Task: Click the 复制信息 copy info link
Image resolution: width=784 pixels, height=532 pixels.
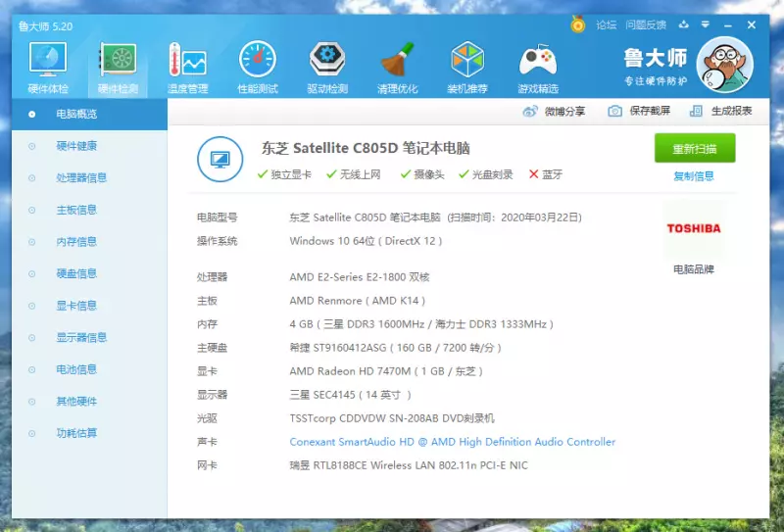Action: (694, 176)
